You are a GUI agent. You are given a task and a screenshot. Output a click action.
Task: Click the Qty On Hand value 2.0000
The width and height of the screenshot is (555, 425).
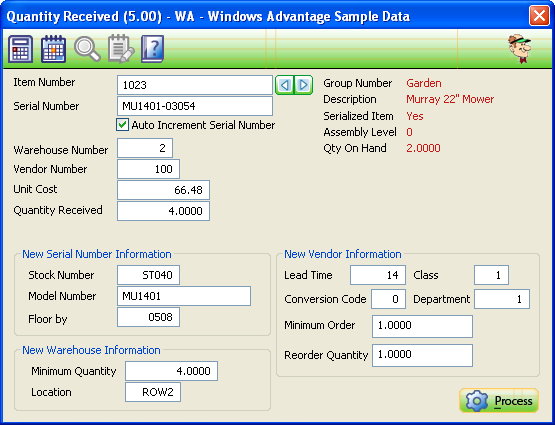pos(423,148)
